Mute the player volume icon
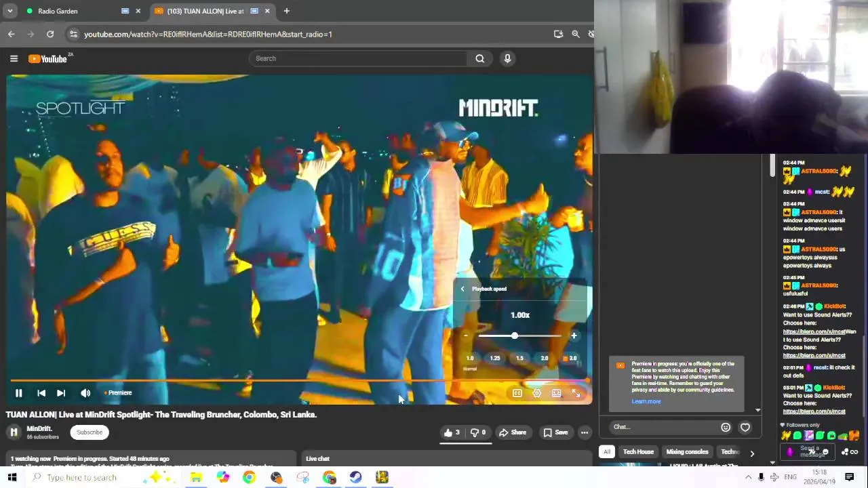Screen dimensions: 868x488 [85, 393]
